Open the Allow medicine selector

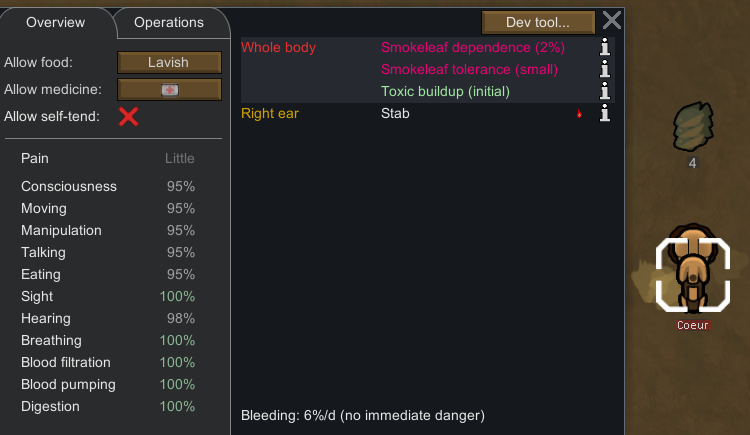169,89
